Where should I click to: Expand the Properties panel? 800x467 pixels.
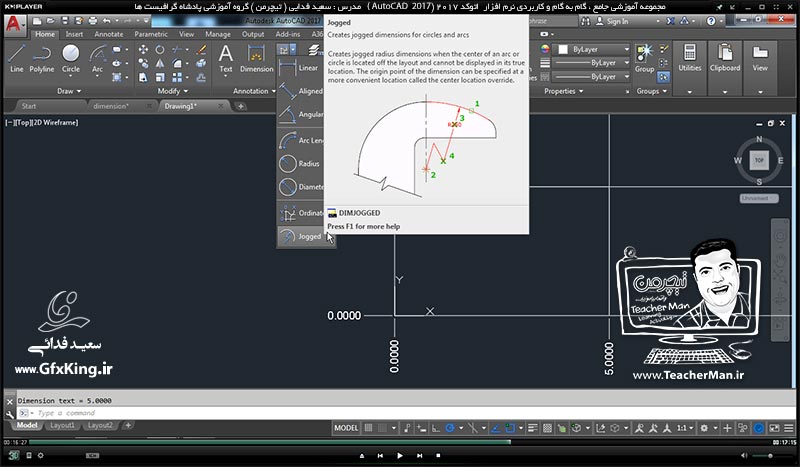click(563, 91)
